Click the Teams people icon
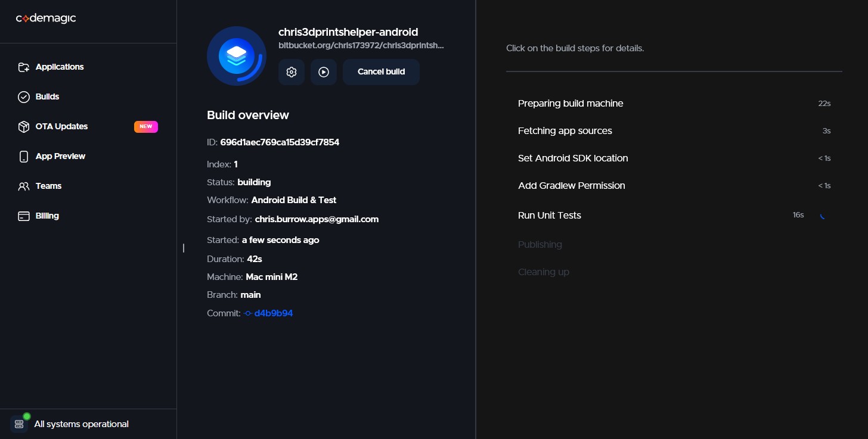The width and height of the screenshot is (868, 439). tap(24, 186)
